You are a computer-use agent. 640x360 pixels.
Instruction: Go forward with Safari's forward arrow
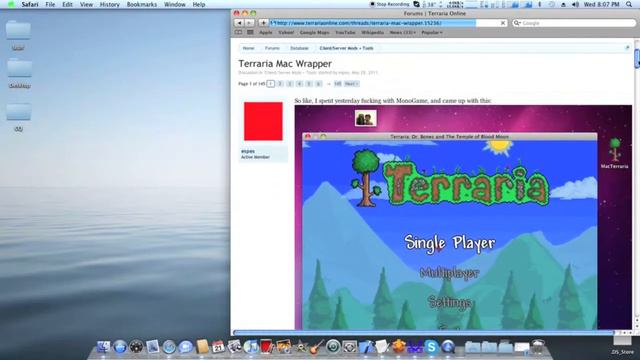pos(249,23)
